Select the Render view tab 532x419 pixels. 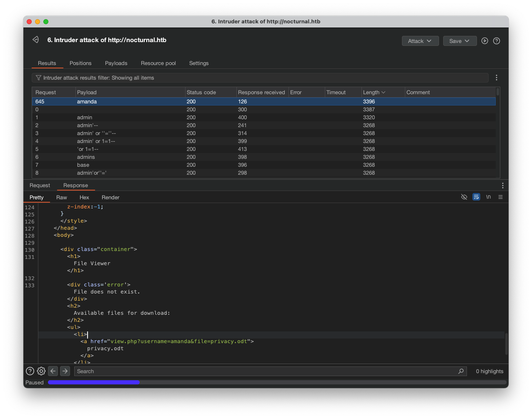tap(110, 198)
